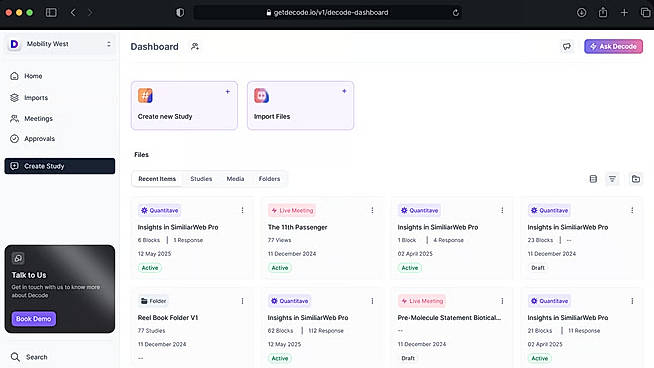
Task: Click the '77 Views' text
Action: coord(279,240)
